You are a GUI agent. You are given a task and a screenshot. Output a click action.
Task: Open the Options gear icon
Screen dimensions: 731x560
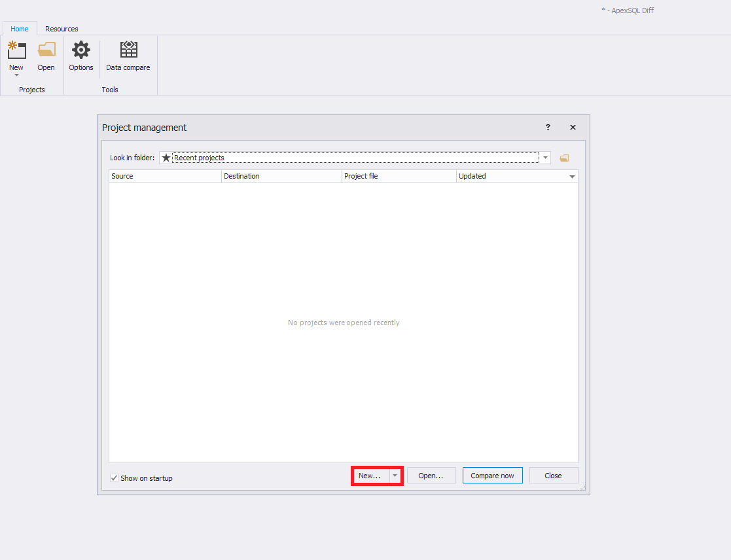(81, 50)
